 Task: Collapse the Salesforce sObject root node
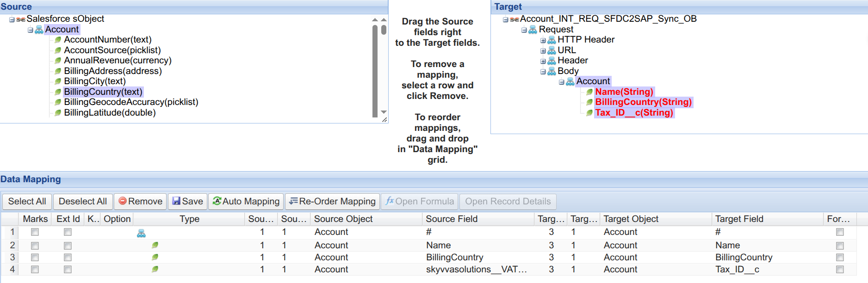pyautogui.click(x=12, y=19)
